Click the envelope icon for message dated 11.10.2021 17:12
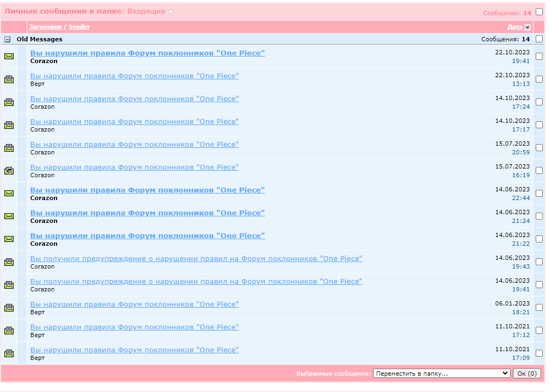552x392 pixels. click(x=9, y=331)
